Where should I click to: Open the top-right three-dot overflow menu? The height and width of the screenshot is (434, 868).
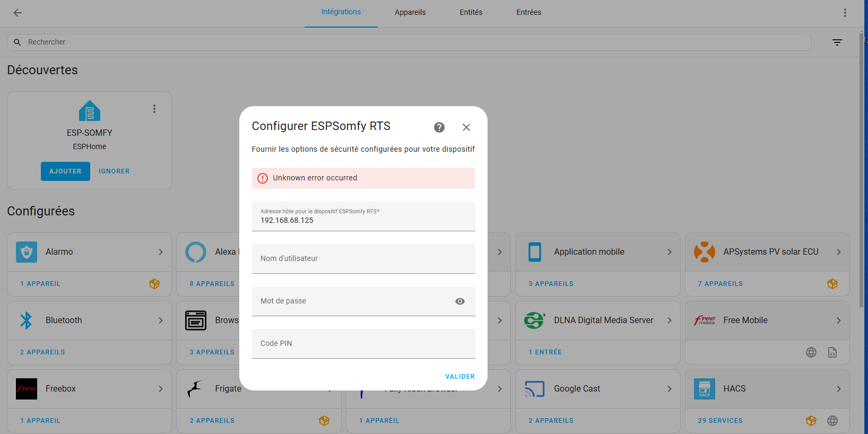[x=845, y=13]
